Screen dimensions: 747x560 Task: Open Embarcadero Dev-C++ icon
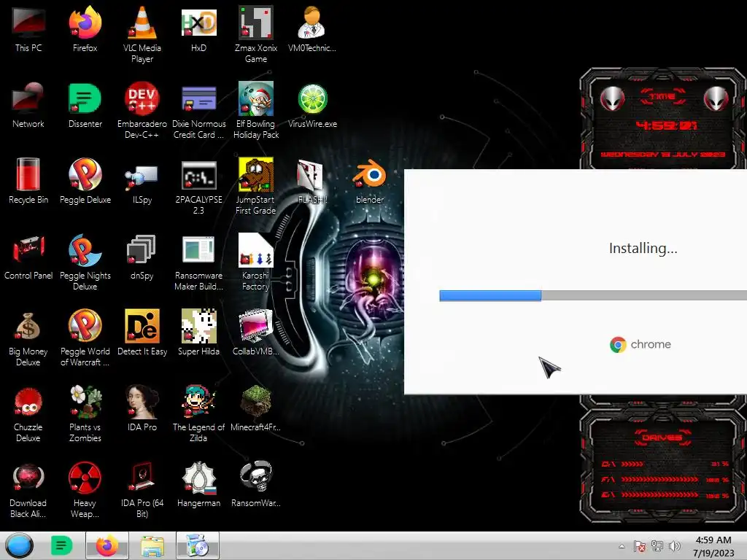click(142, 111)
